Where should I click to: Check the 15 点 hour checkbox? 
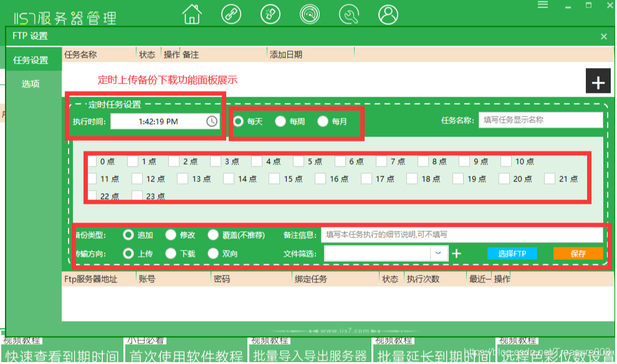click(274, 179)
